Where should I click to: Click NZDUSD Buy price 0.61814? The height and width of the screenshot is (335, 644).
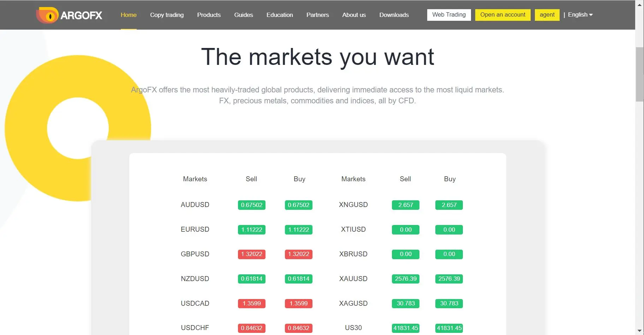pyautogui.click(x=298, y=279)
